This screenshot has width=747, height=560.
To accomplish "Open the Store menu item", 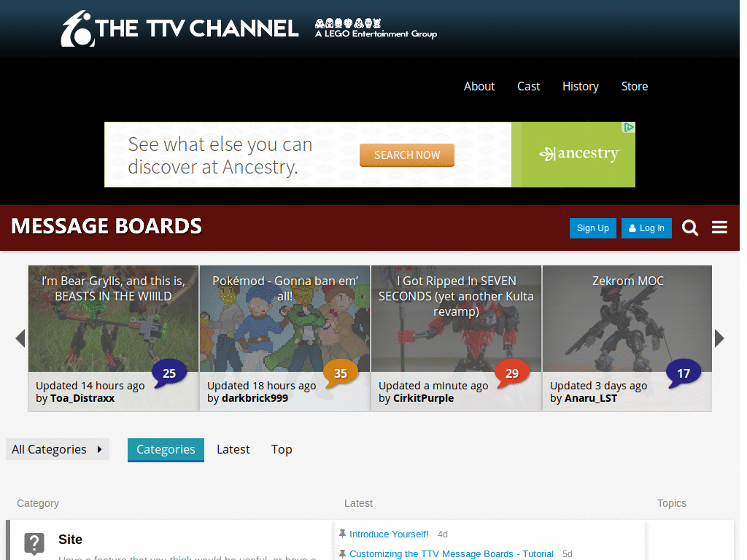I will point(635,86).
